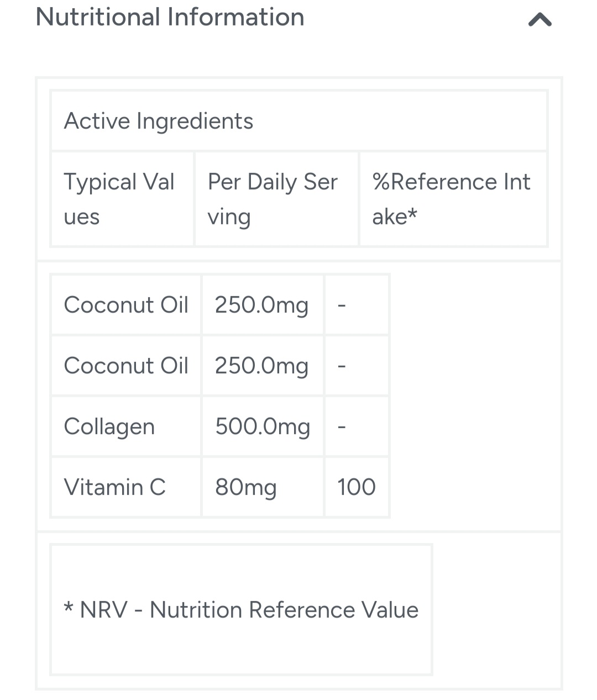Select the 100 reference intake value
The height and width of the screenshot is (700, 597).
click(357, 487)
